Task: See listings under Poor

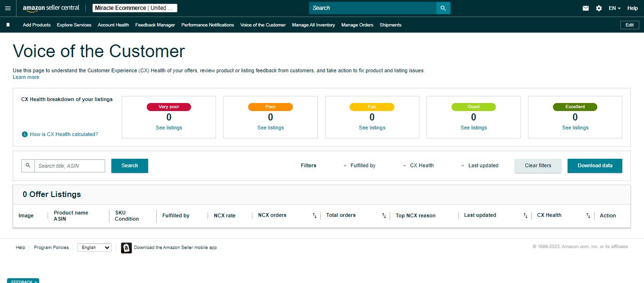Action: pos(270,128)
